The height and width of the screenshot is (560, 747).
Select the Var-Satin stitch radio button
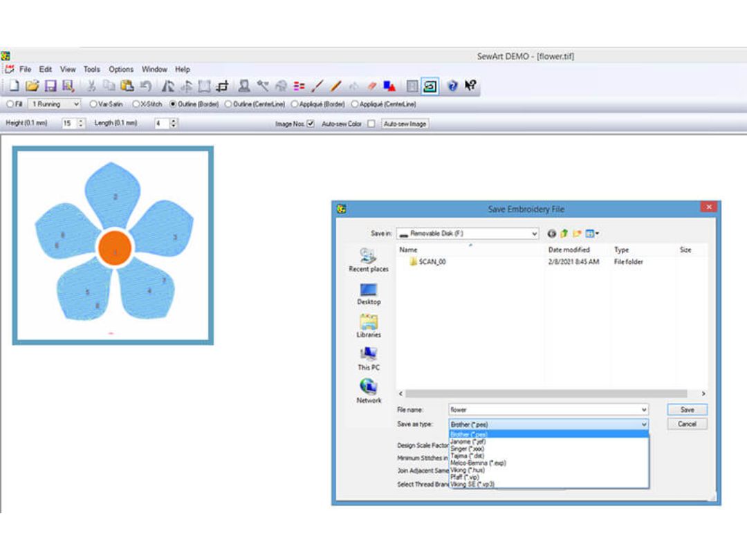point(93,104)
